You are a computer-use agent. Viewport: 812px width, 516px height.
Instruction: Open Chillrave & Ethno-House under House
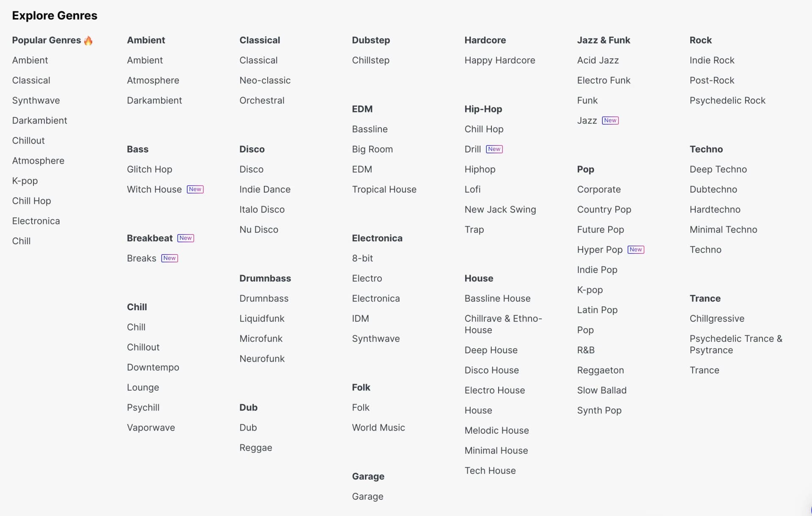click(503, 324)
